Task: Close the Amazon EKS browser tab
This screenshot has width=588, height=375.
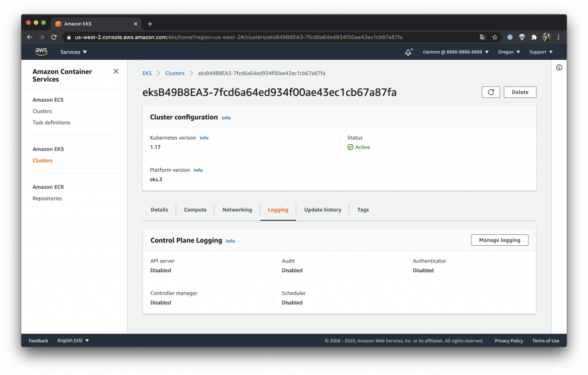Action: (136, 24)
